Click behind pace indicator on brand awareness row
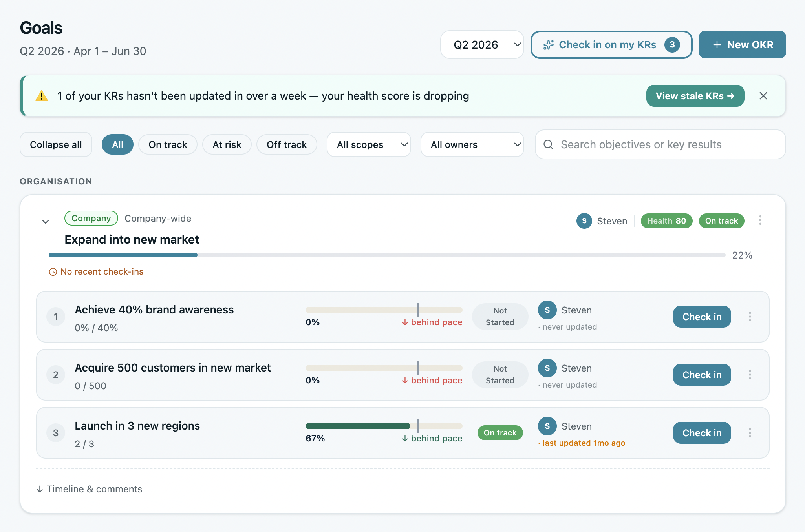Screen dimensions: 805x532 [x=432, y=322]
